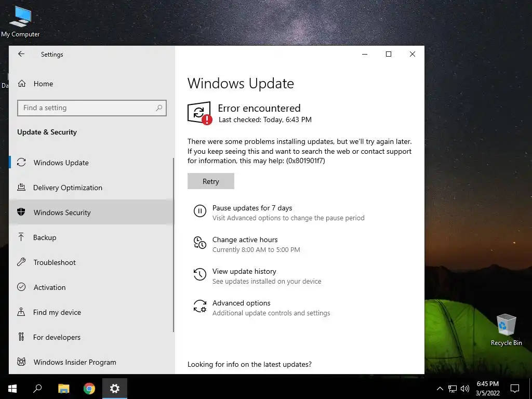Click the Delivery Optimization icon
The height and width of the screenshot is (399, 532).
click(x=21, y=187)
